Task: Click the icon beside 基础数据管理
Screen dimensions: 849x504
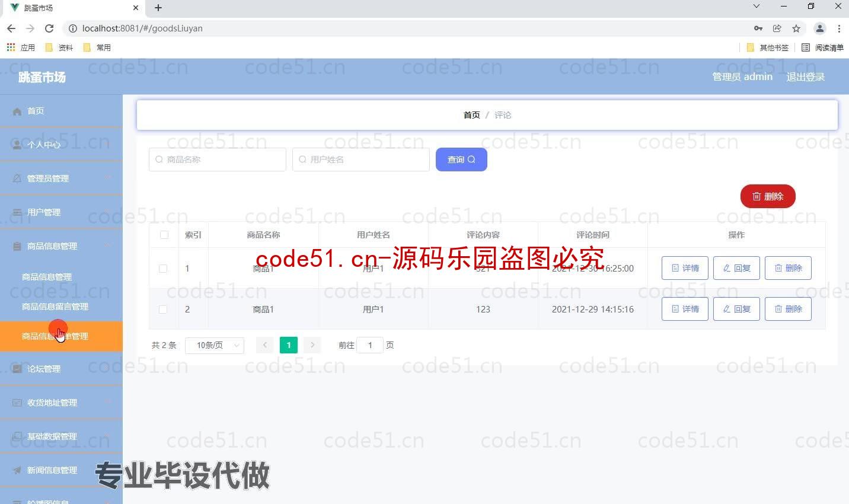Action: 17,436
